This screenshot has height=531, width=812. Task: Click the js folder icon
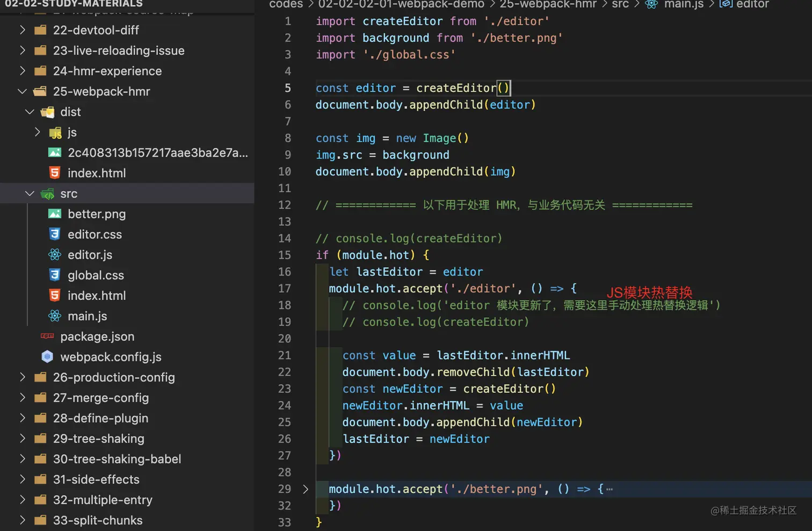(55, 133)
